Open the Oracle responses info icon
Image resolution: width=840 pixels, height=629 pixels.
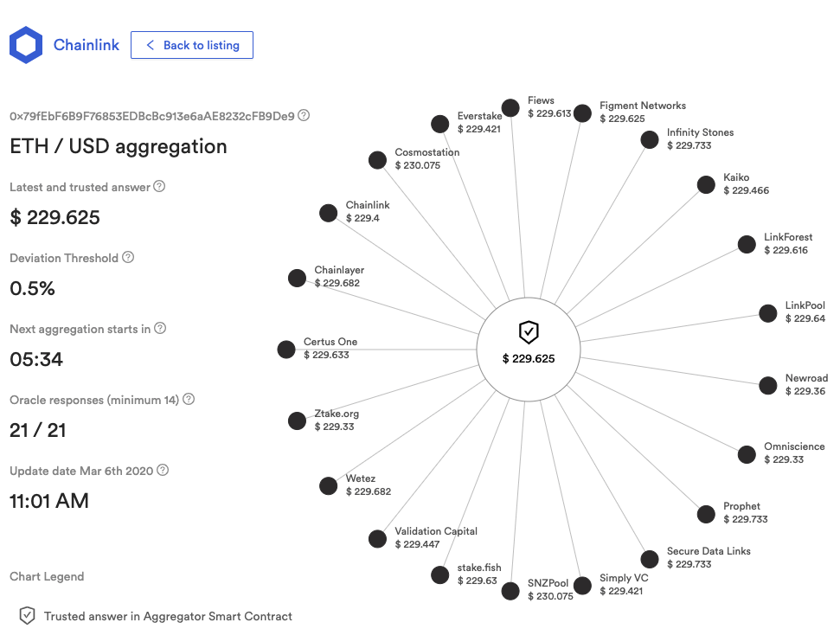pyautogui.click(x=189, y=399)
